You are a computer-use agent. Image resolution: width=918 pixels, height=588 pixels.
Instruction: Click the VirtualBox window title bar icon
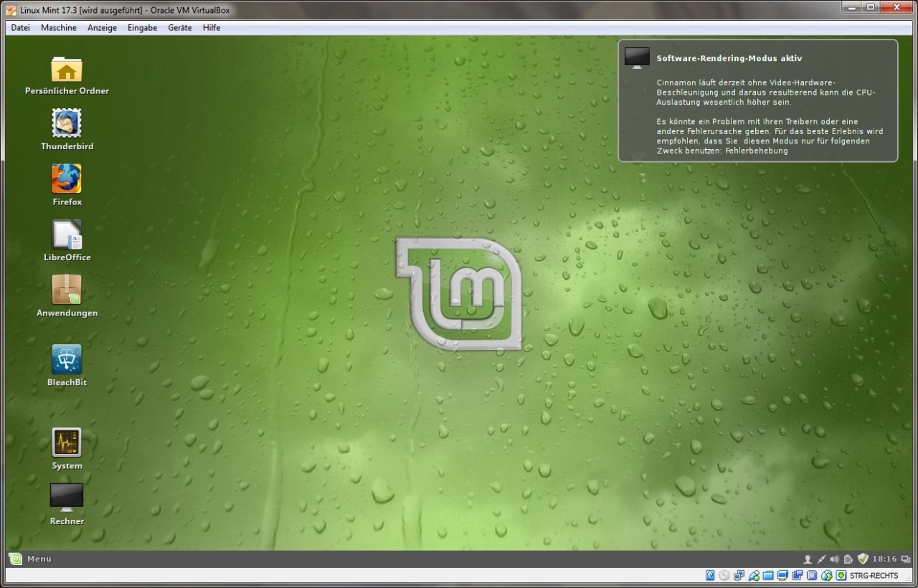tap(11, 10)
